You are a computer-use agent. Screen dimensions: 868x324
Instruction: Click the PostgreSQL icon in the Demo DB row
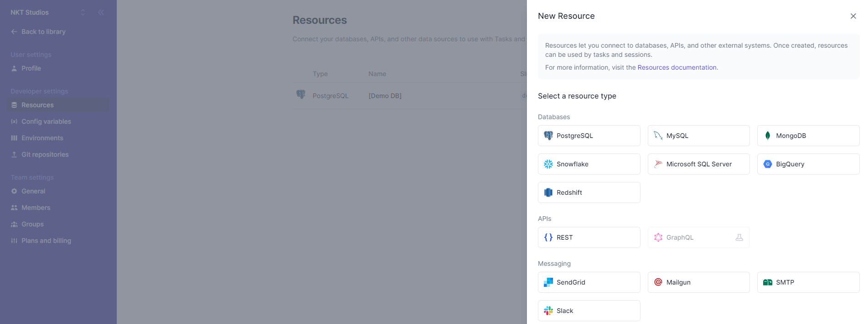(300, 94)
